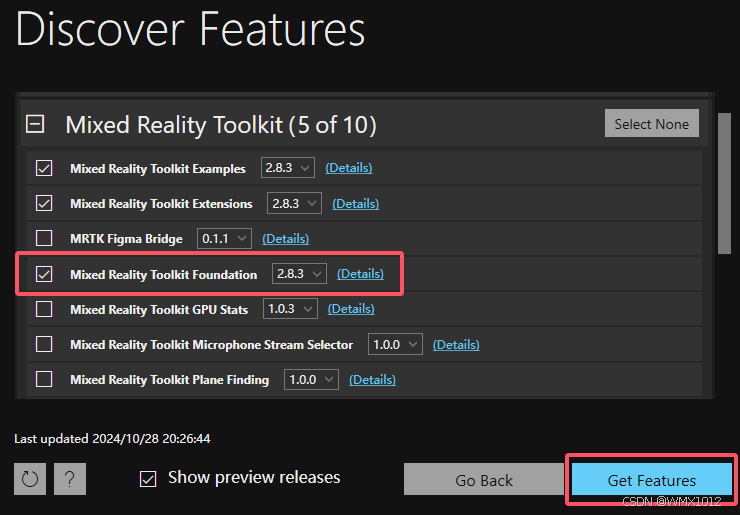The image size is (740, 515).
Task: Open Microphone Stream Selector version dropdown
Action: (x=395, y=344)
